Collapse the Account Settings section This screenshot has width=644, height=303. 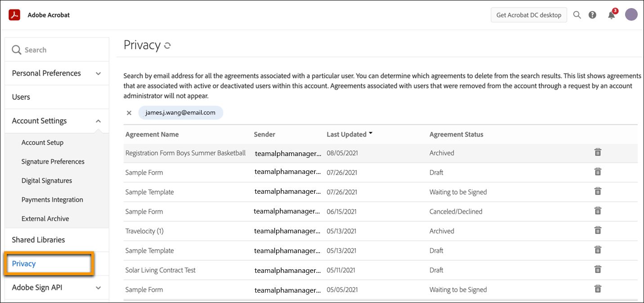98,121
